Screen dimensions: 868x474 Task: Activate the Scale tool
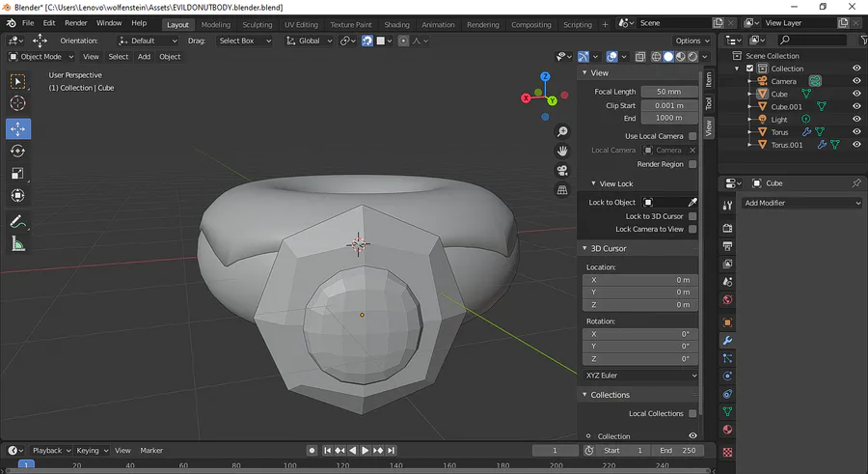17,173
